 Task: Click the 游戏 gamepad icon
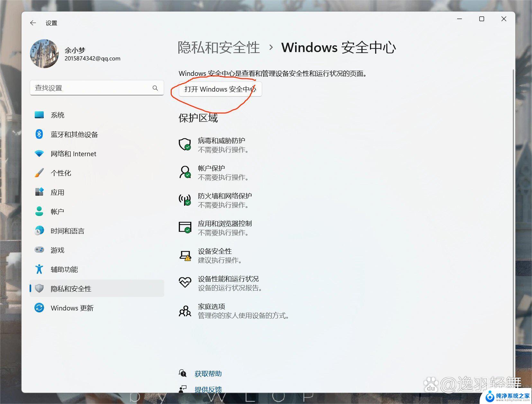pos(39,250)
